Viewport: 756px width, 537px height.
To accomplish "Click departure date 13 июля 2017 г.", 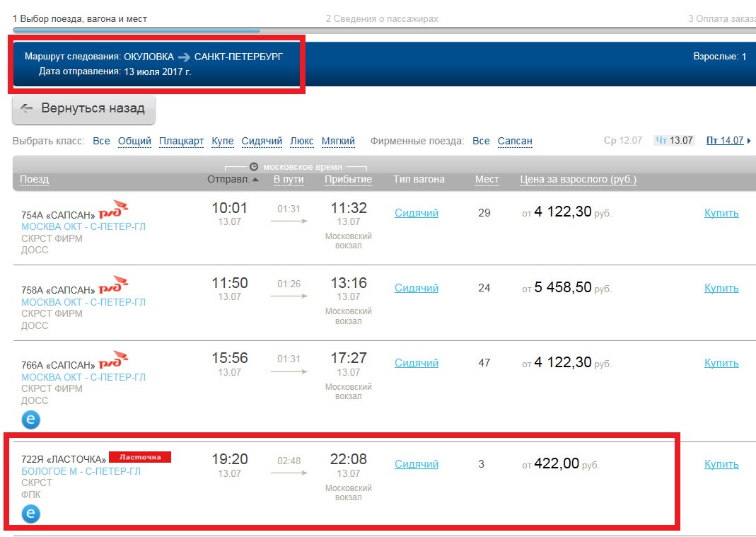I will [x=157, y=72].
